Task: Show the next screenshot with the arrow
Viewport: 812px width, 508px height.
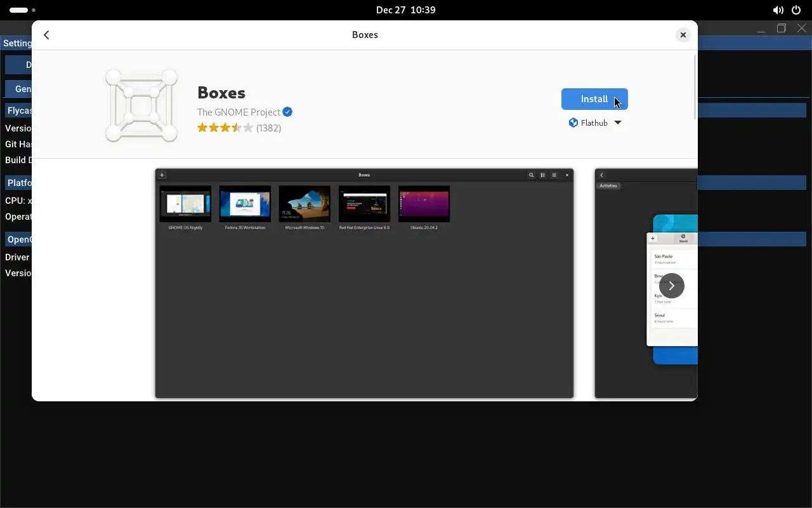Action: (671, 286)
